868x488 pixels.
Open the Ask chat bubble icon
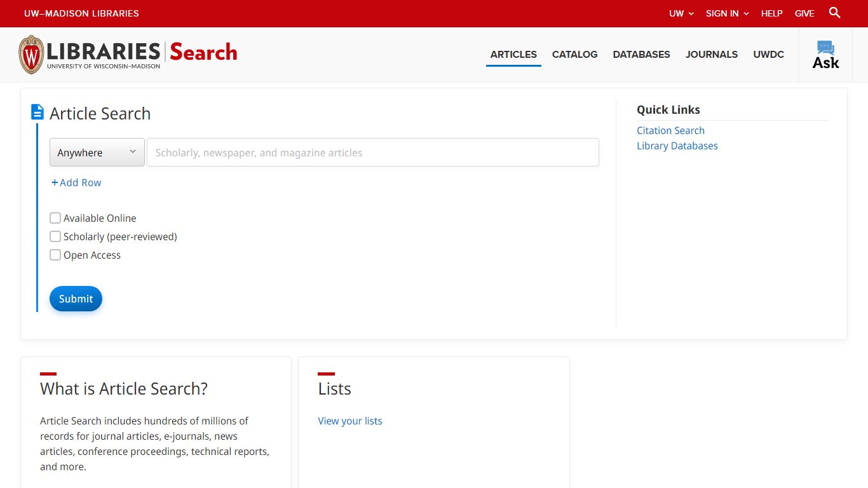point(825,55)
